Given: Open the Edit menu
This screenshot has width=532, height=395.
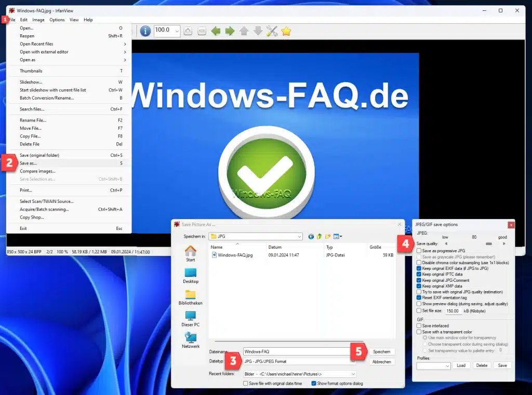Looking at the screenshot, I should tap(24, 20).
